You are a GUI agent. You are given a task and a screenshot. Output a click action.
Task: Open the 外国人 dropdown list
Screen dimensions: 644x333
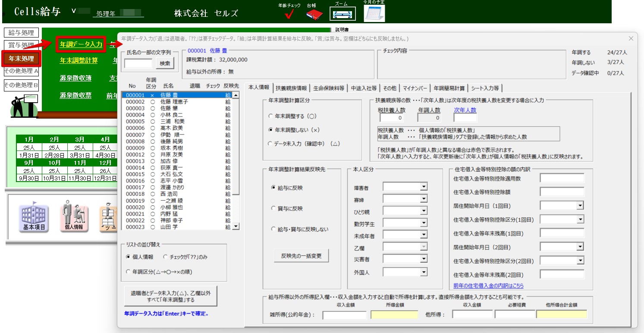424,272
